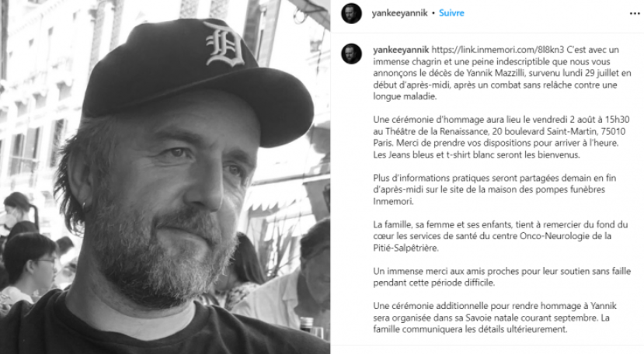
Task: Follow the account with the Suivre button
Action: pos(451,13)
